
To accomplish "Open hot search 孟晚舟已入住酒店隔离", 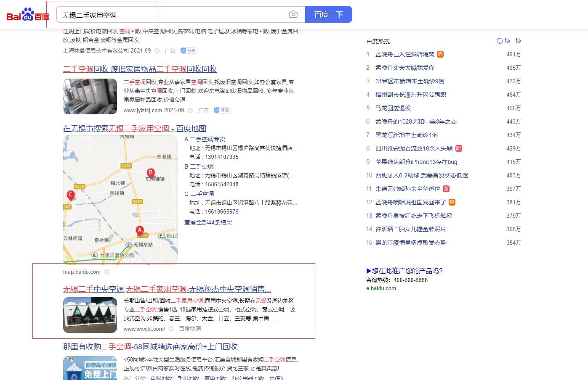I will point(404,54).
